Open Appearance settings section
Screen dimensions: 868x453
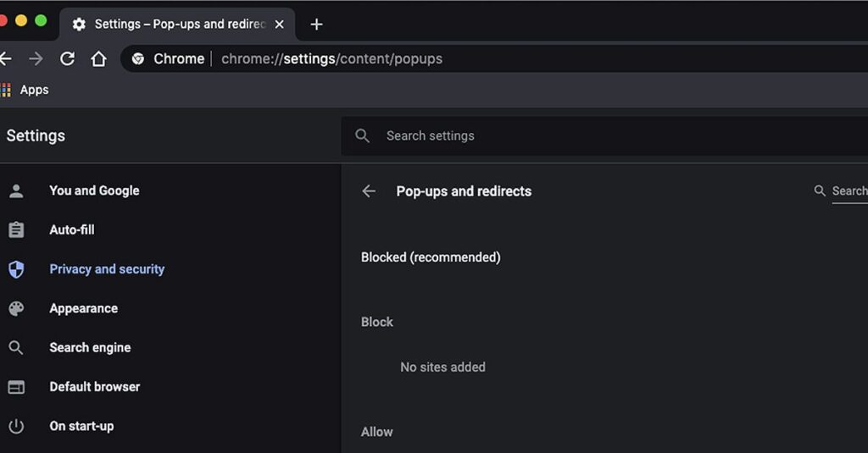84,309
